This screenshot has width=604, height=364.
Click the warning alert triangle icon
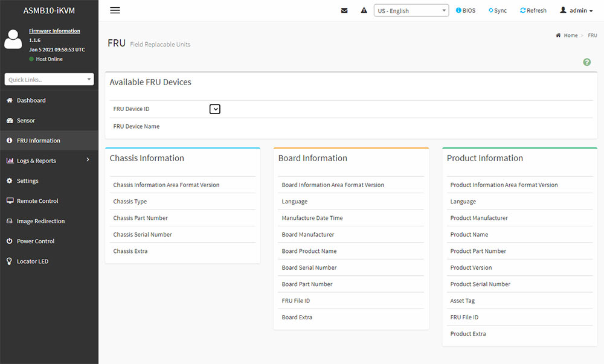coord(364,10)
